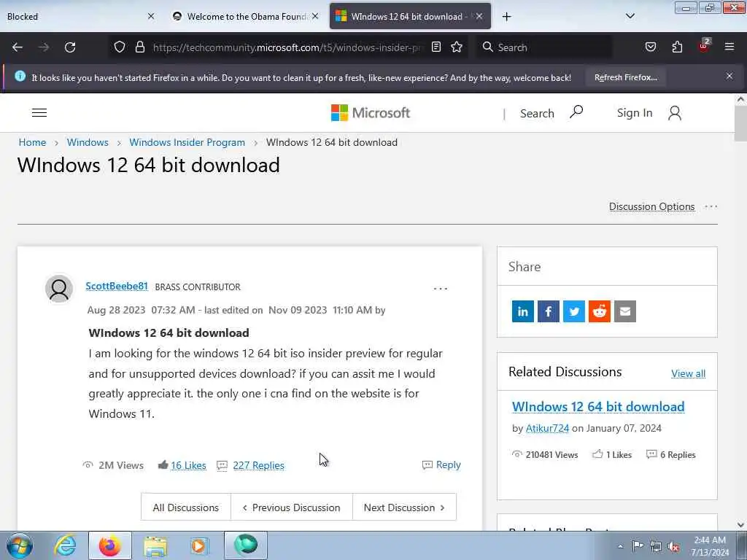Viewport: 747px width, 560px height.
Task: Share on Facebook
Action: tap(549, 311)
